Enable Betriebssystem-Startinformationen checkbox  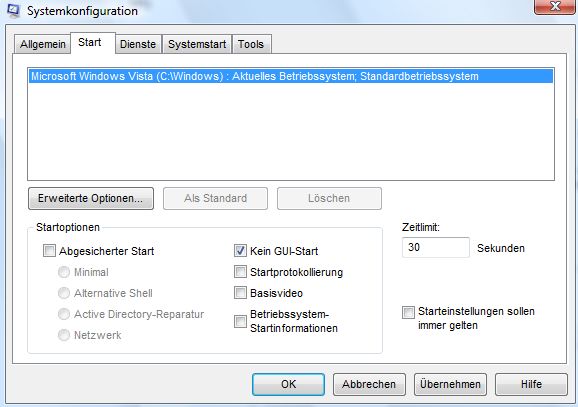click(x=240, y=321)
